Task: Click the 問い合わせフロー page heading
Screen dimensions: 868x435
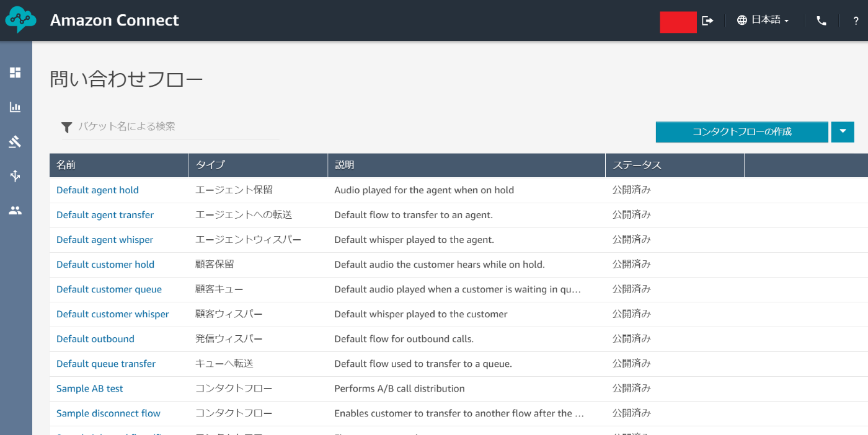Action: click(x=126, y=80)
